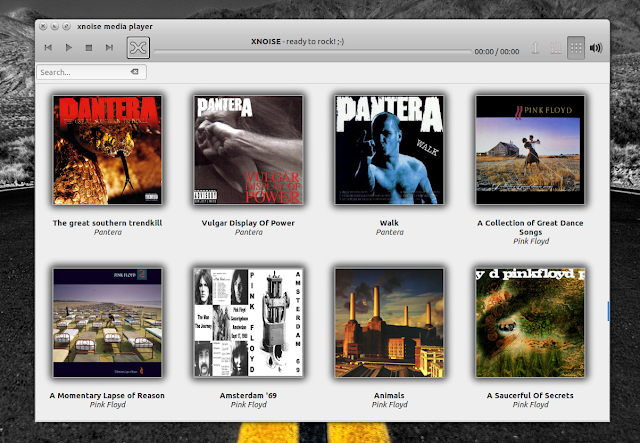Select Vulgar Display Of Power album cover
Image resolution: width=640 pixels, height=443 pixels.
click(x=248, y=150)
